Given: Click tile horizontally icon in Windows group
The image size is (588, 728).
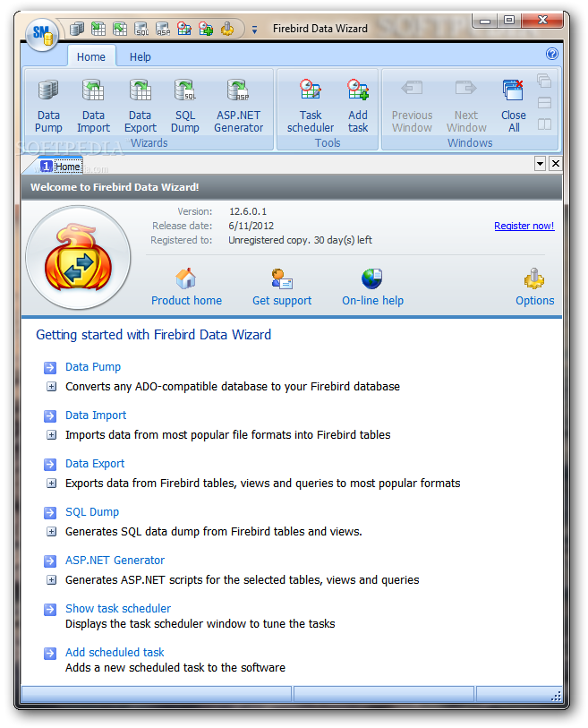Looking at the screenshot, I should pyautogui.click(x=544, y=103).
